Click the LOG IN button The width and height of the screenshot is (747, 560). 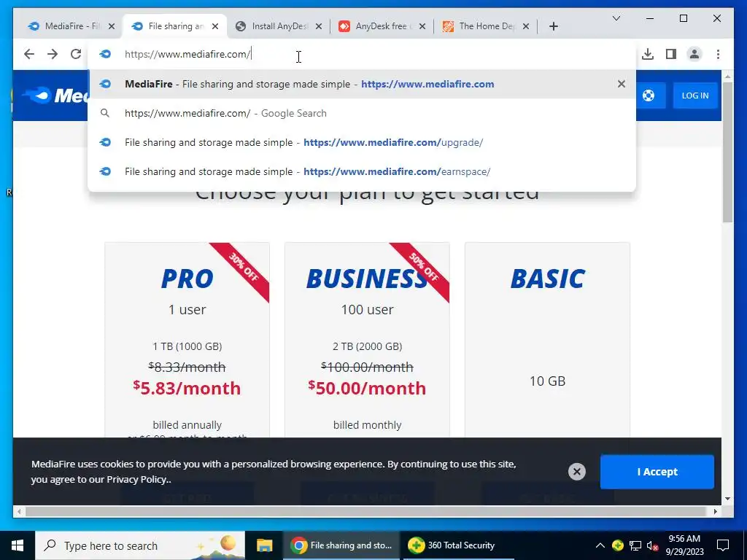click(695, 96)
